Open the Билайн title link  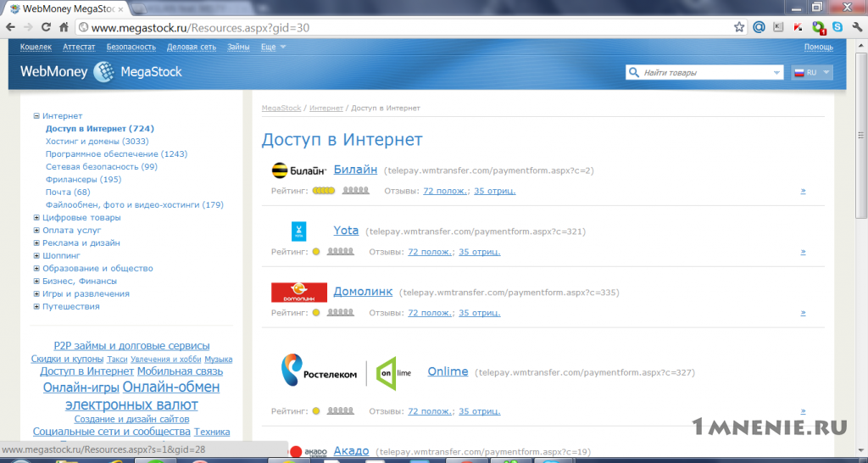[x=355, y=170]
